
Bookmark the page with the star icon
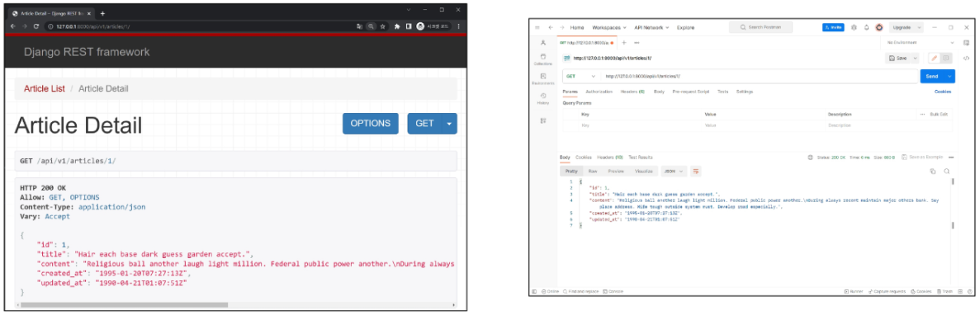click(382, 27)
